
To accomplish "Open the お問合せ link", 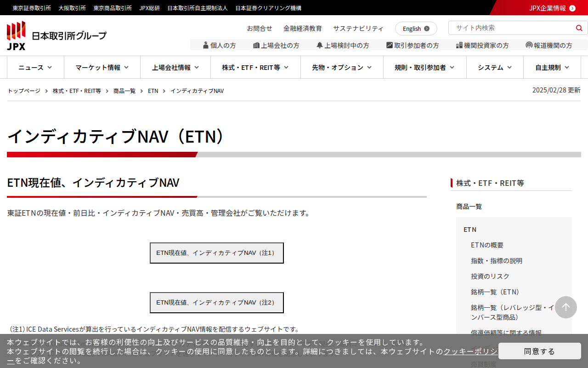I will [260, 28].
